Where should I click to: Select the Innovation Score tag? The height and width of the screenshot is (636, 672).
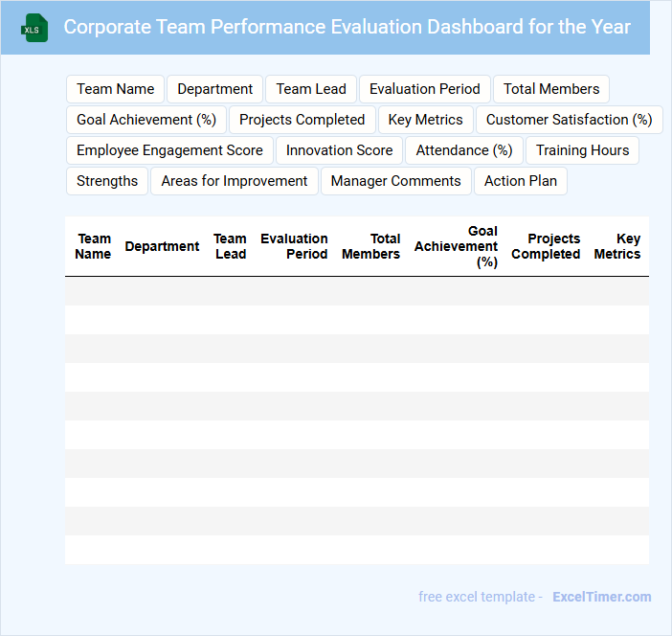[339, 150]
